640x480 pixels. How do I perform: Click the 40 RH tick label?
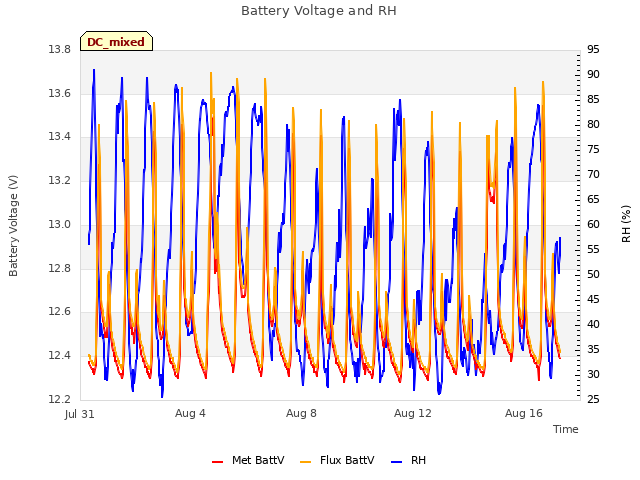593,324
